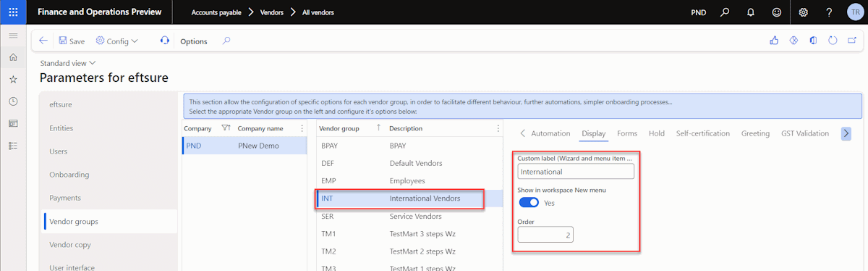Click the Save button
868x271 pixels.
pos(72,41)
